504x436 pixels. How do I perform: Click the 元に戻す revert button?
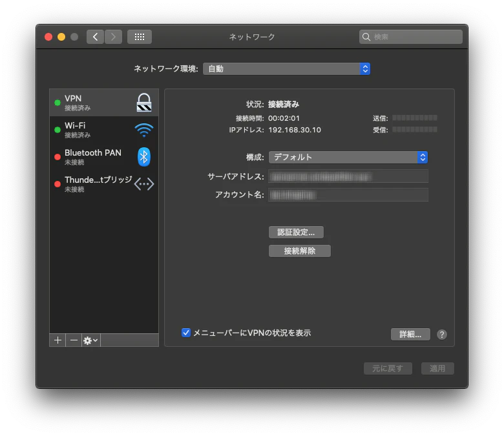pos(388,369)
